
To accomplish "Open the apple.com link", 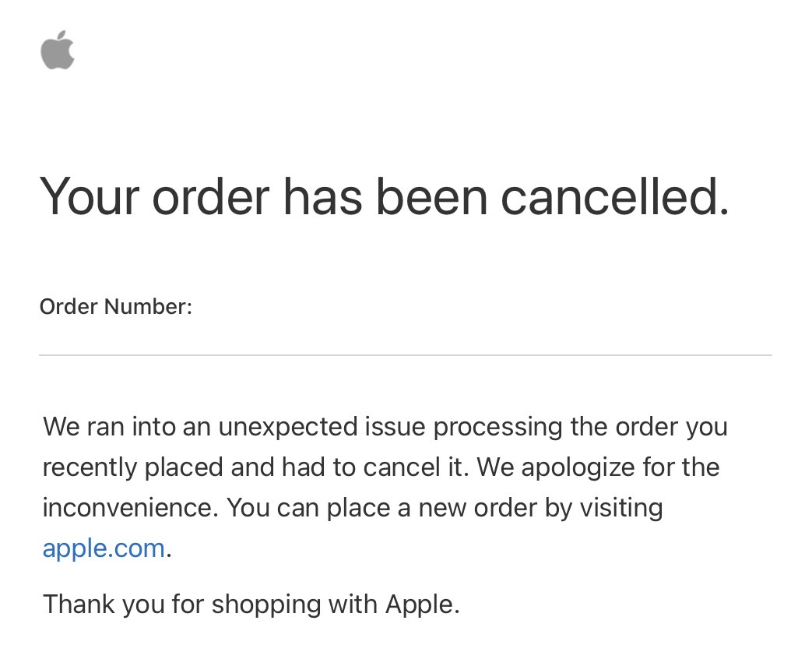I will pyautogui.click(x=104, y=548).
